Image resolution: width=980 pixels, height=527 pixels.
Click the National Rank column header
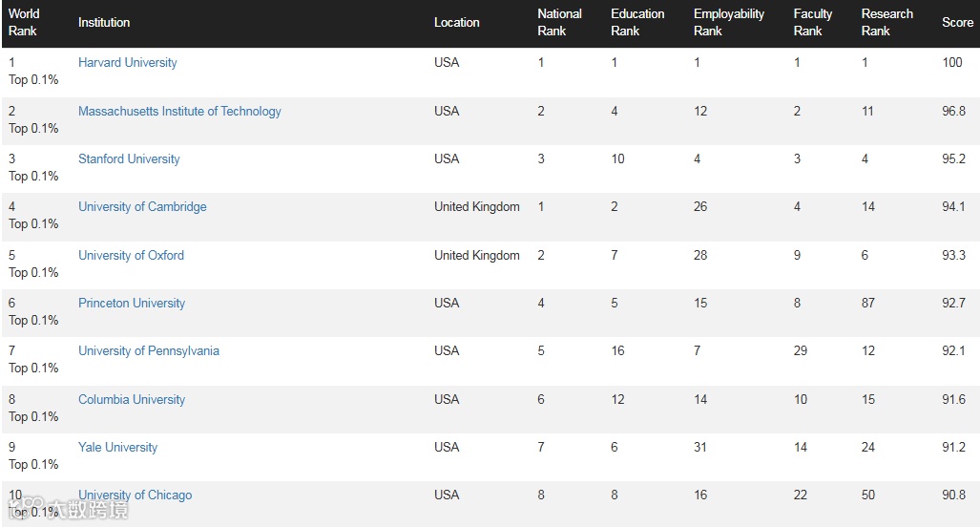coord(559,23)
